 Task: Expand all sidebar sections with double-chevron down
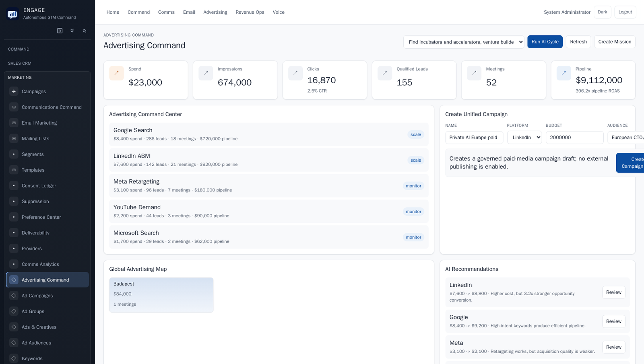click(72, 31)
